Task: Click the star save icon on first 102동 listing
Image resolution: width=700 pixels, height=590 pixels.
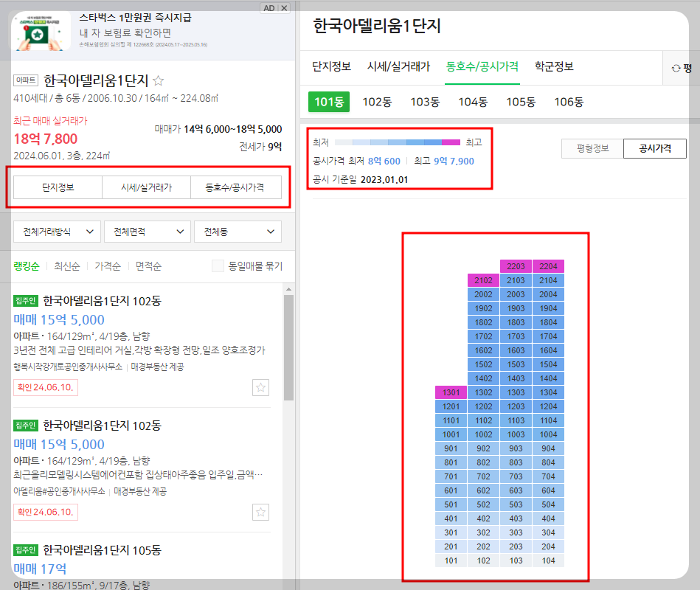Action: [x=260, y=386]
